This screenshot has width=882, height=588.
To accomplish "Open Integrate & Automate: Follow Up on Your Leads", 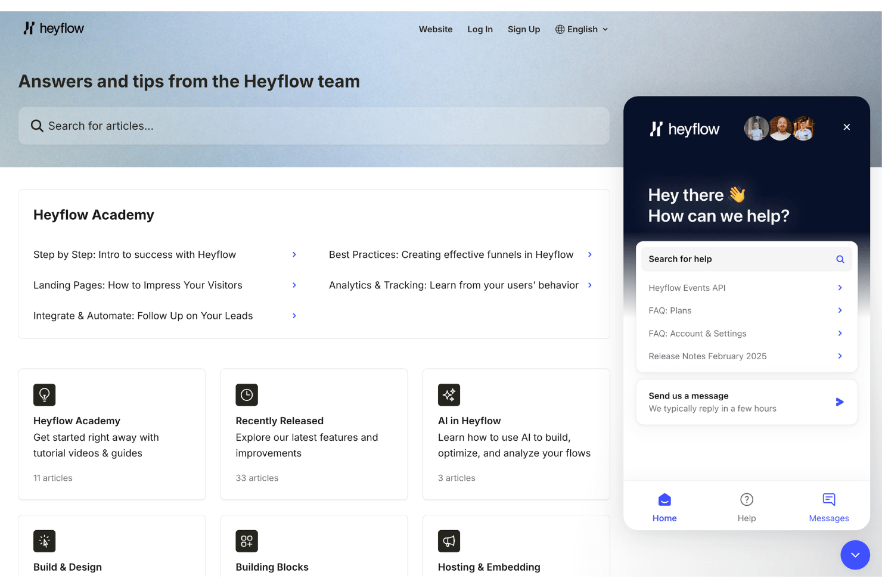I will tap(143, 316).
